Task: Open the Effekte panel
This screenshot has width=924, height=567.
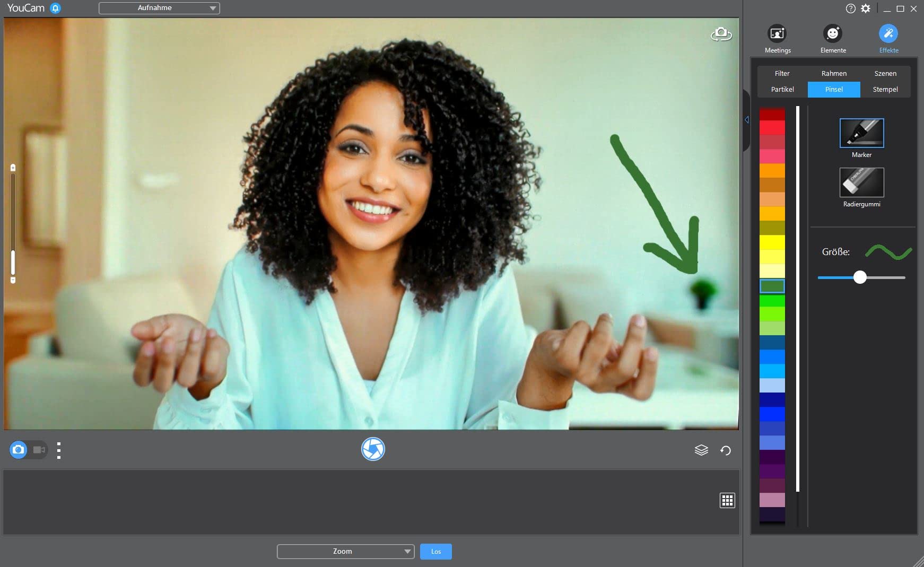Action: coord(888,39)
